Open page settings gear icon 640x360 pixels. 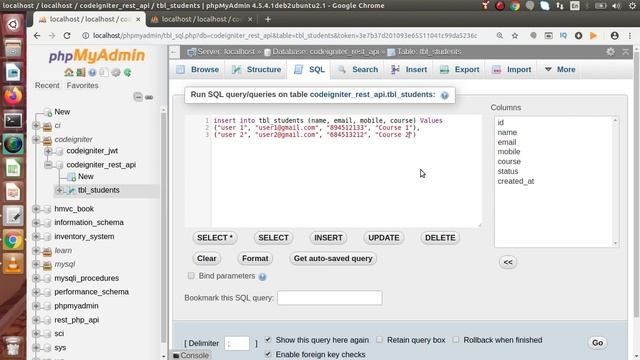point(610,52)
